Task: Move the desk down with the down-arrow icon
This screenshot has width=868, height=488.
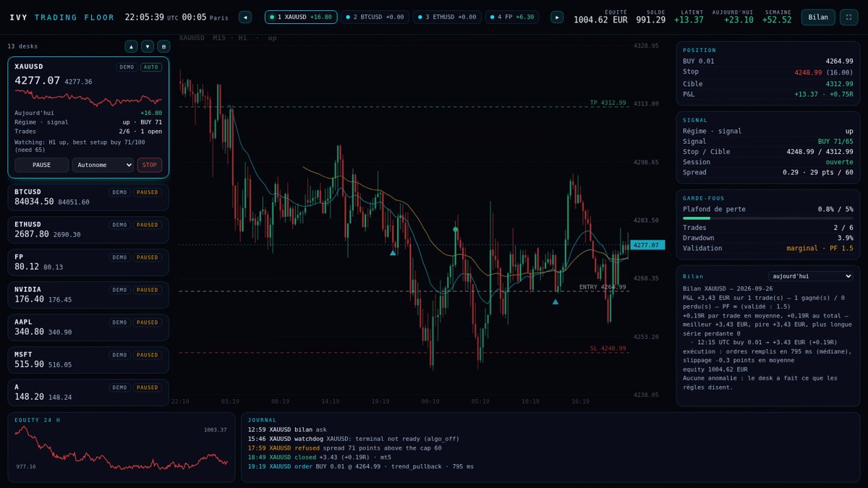Action: pyautogui.click(x=148, y=46)
